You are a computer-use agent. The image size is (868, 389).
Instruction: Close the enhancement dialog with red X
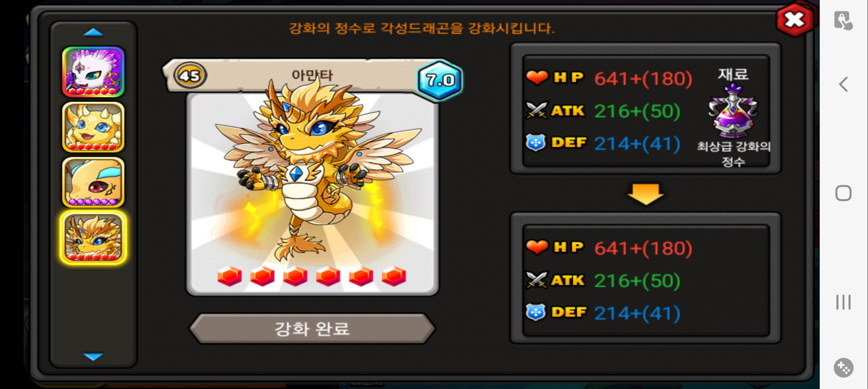coord(794,20)
